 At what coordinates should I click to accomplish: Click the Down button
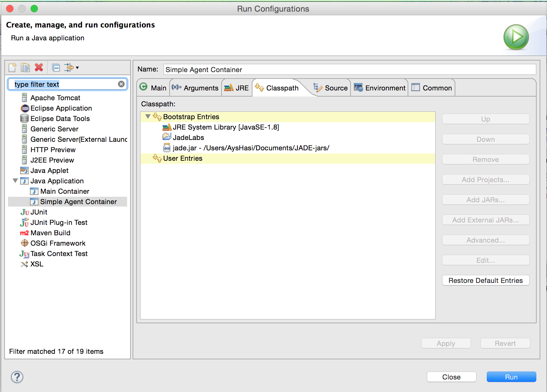[486, 139]
